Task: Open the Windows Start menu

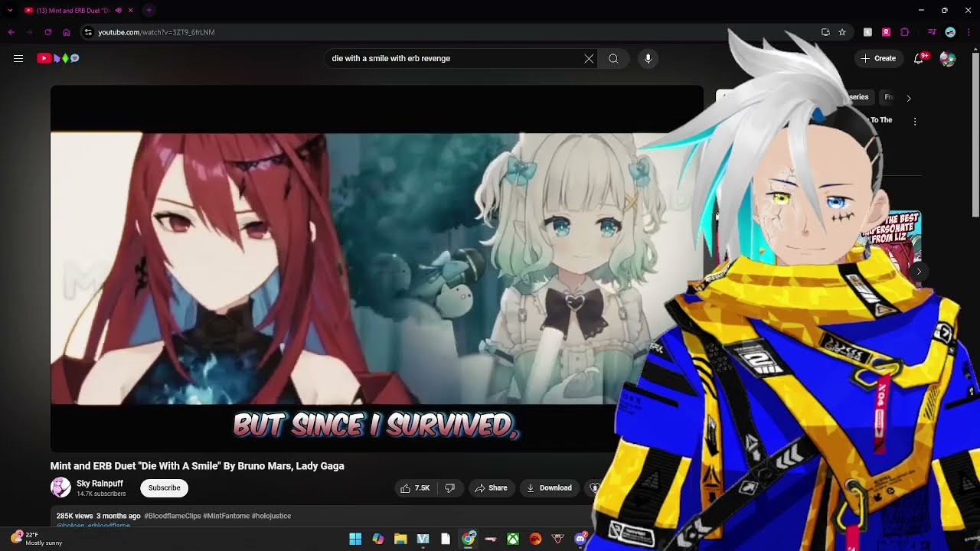Action: [x=355, y=539]
